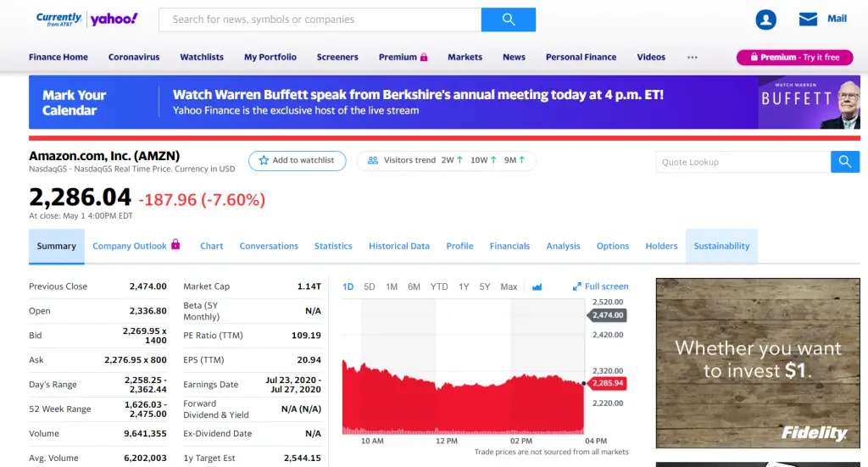
Task: Click the 10W up arrow trend indicator
Action: point(493,160)
